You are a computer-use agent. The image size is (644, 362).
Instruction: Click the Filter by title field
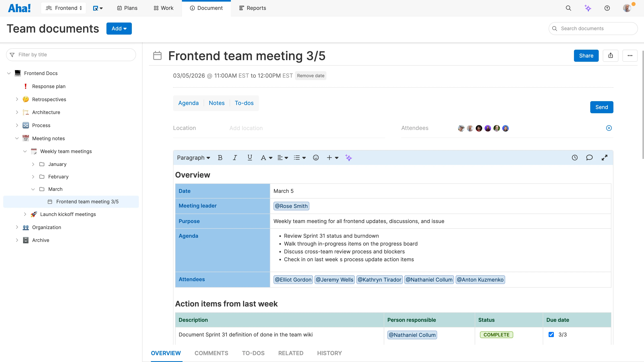click(x=71, y=55)
